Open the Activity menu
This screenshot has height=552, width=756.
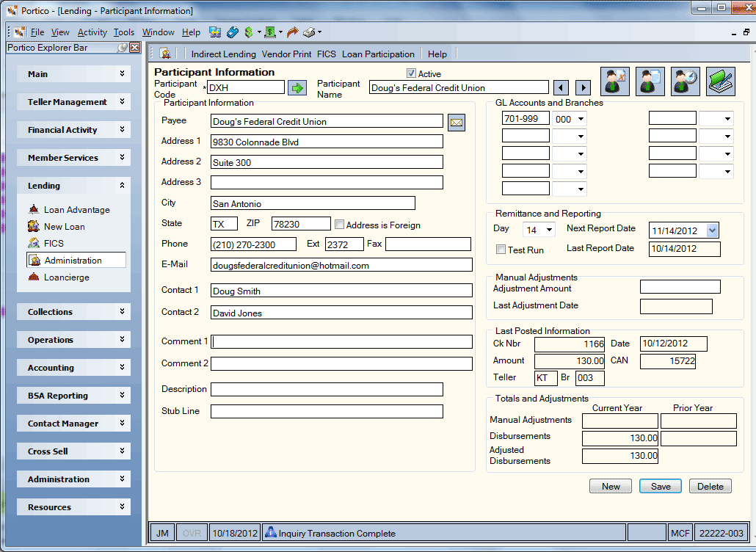click(x=92, y=32)
